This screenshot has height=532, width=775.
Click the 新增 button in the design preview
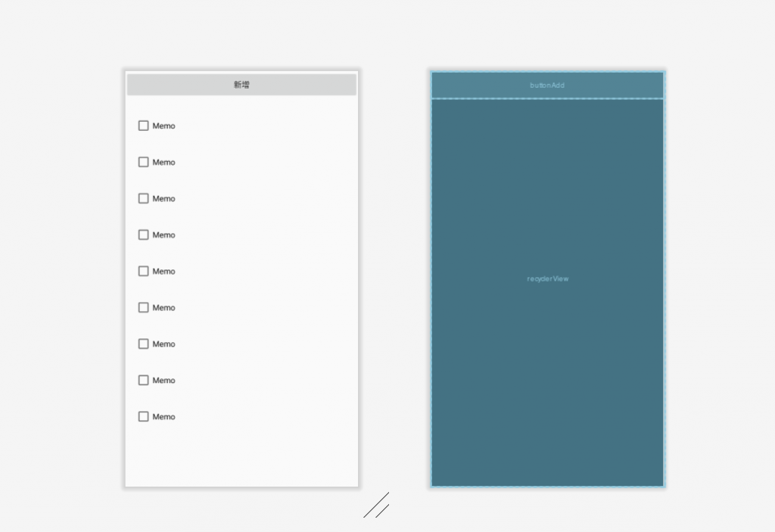[x=241, y=85]
